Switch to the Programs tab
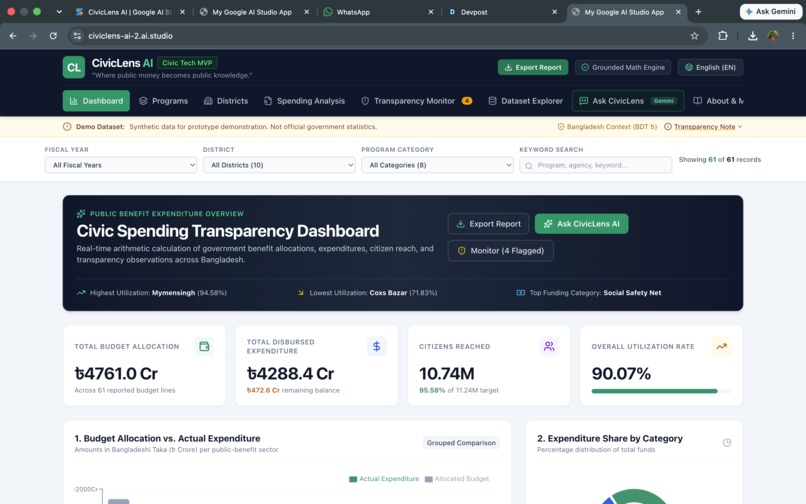This screenshot has height=504, width=806. [x=163, y=101]
